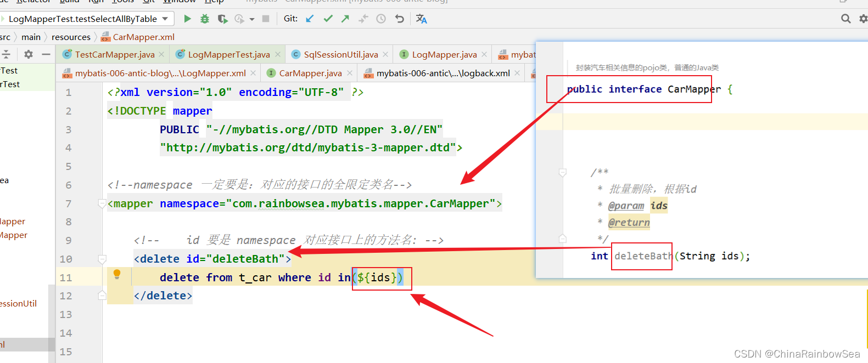
Task: Close the CarMapper.java tab
Action: pos(350,73)
